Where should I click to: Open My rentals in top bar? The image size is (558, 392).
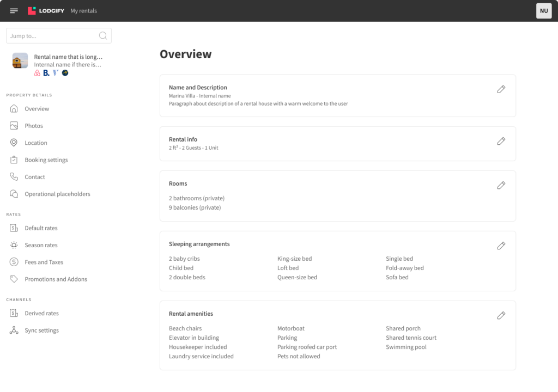coord(83,11)
